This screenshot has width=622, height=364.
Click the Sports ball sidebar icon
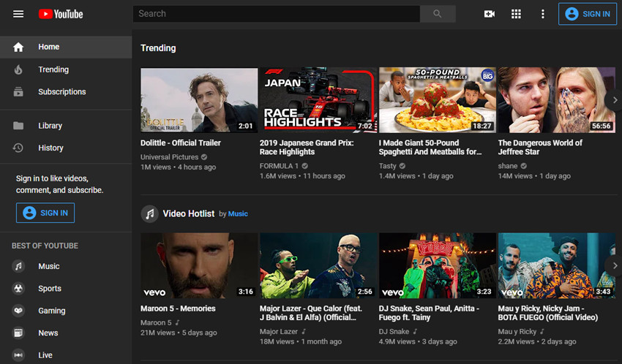(x=18, y=288)
